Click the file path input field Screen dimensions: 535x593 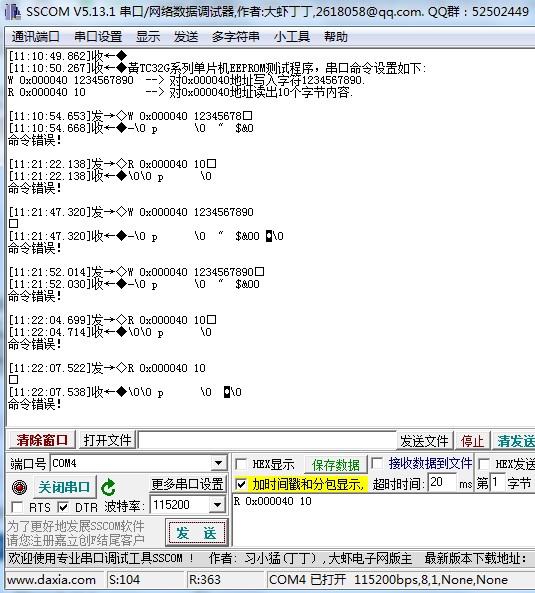pos(267,440)
